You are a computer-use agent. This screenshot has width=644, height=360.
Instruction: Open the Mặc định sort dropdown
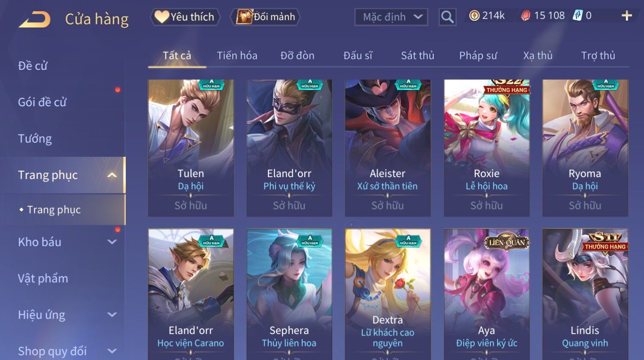[x=391, y=17]
